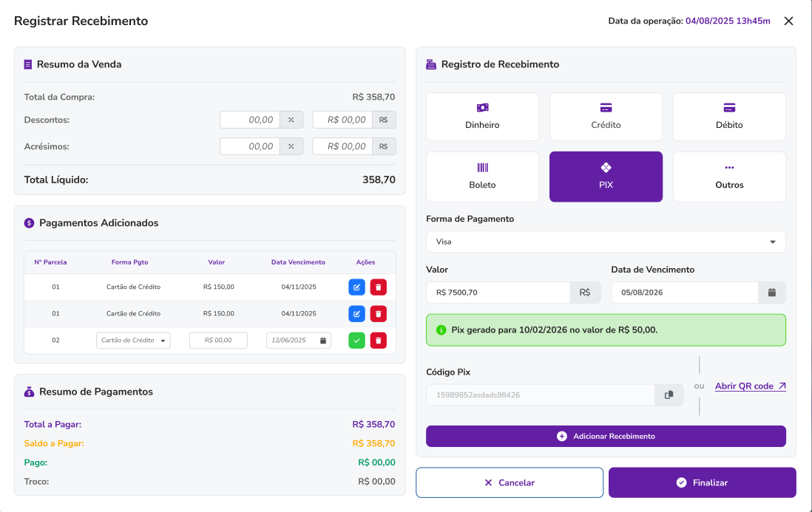Screen dimensions: 812x512
Task: Choose the Boleto payment option
Action: [x=482, y=177]
